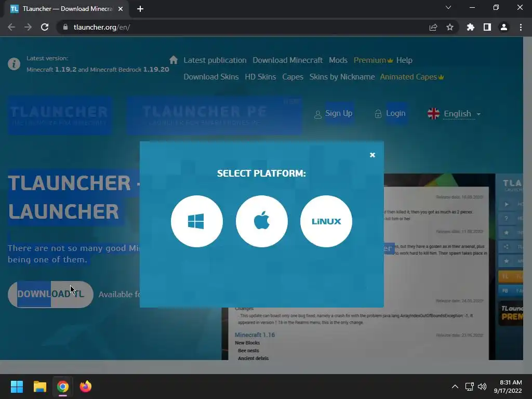Open a new tab with plus button

point(140,9)
